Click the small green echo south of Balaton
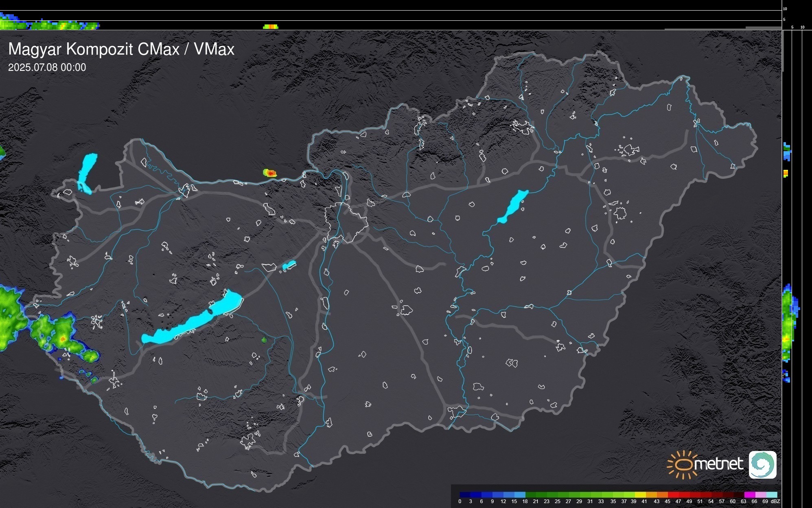The image size is (812, 508). pos(264,340)
